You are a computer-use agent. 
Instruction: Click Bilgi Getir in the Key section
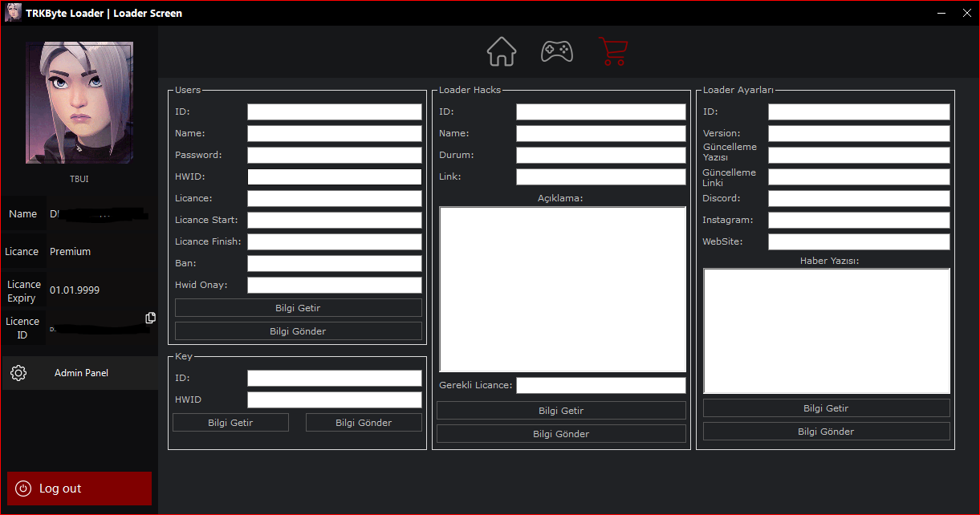point(230,423)
